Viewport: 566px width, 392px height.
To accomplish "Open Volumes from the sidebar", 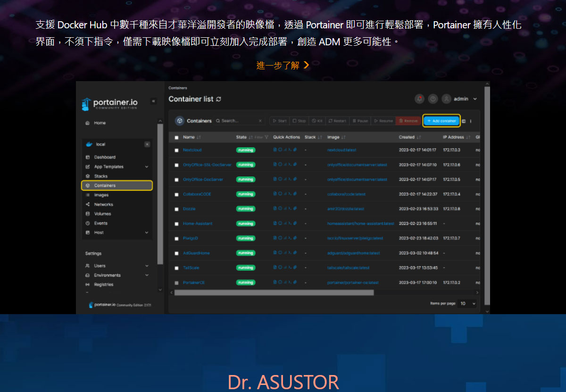I will (x=87, y=214).
